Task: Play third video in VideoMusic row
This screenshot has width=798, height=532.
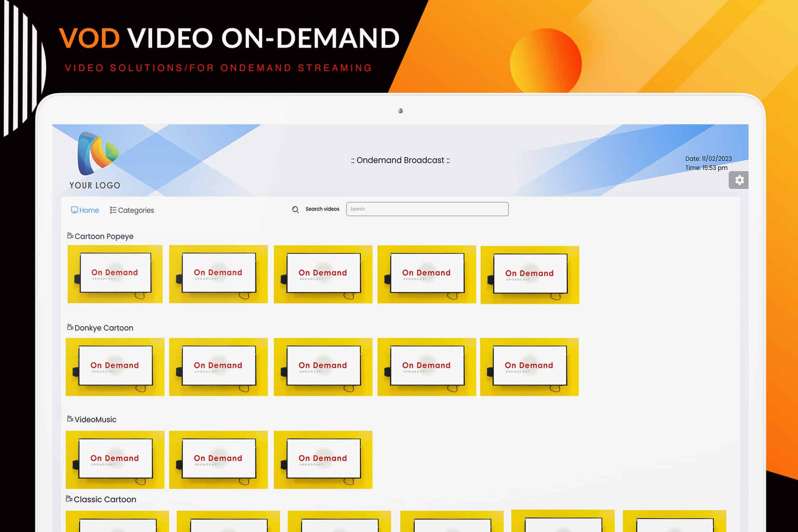Action: pyautogui.click(x=323, y=459)
